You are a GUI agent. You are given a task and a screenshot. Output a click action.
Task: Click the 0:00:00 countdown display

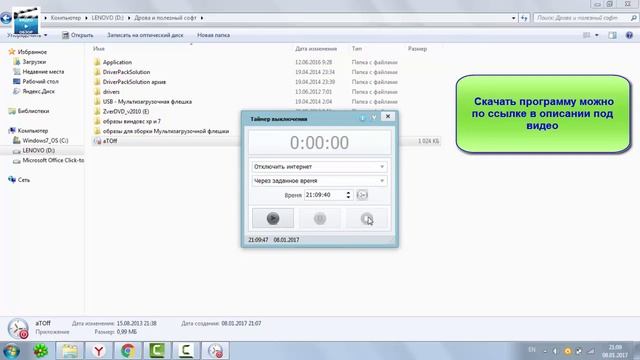[x=320, y=142]
